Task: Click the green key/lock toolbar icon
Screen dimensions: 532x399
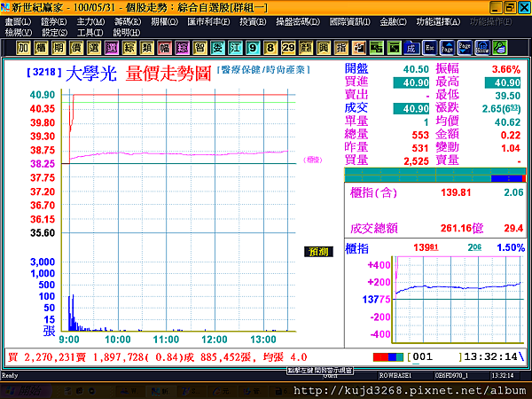Action: click(x=500, y=48)
